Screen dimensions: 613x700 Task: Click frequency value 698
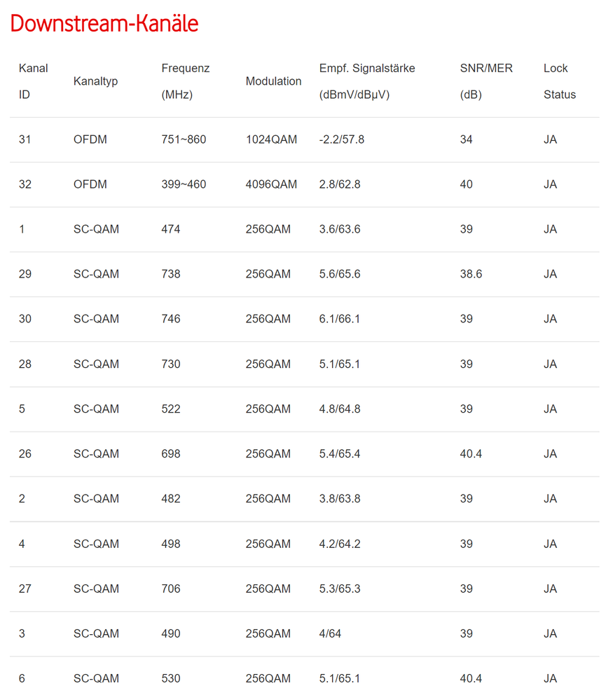(x=171, y=454)
